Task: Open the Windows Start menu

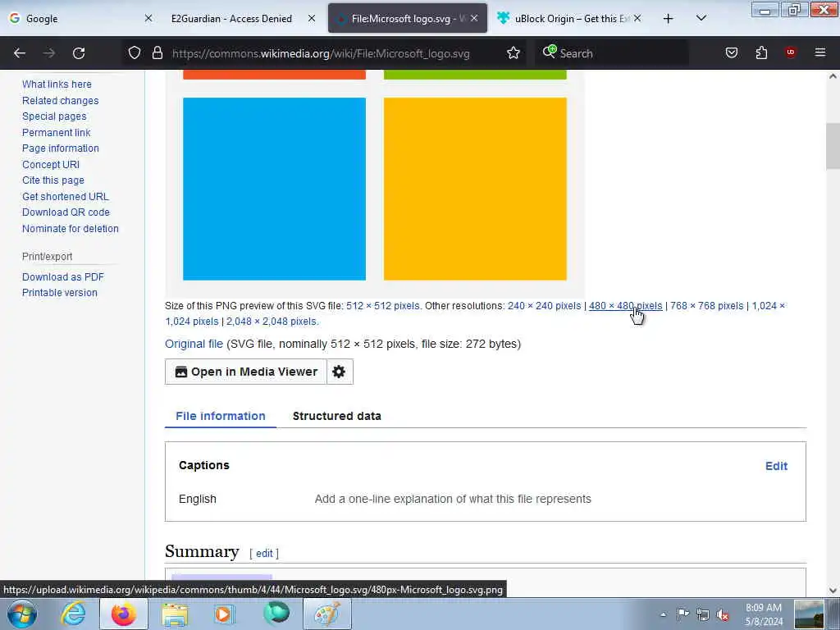Action: 22,614
